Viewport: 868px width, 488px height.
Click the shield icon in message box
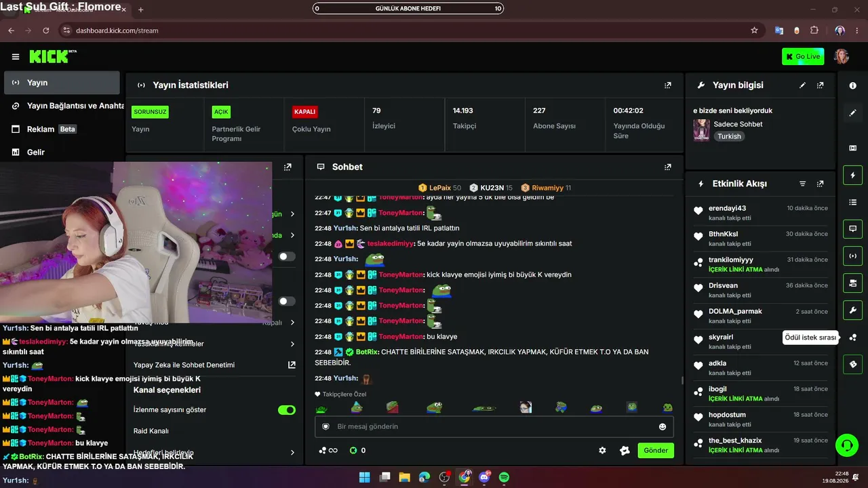[325, 426]
